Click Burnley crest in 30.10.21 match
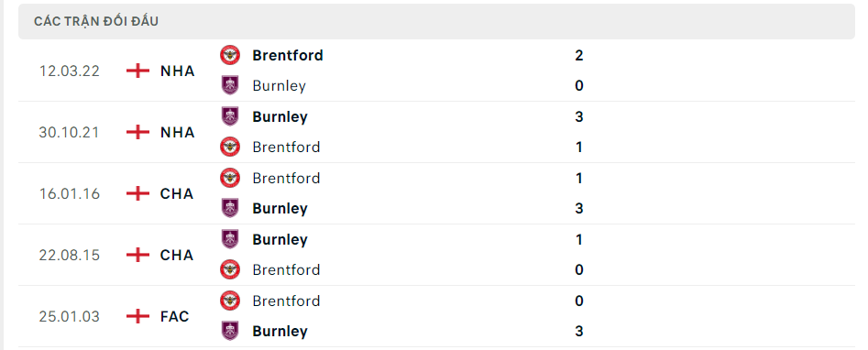This screenshot has width=868, height=350. pos(230,116)
